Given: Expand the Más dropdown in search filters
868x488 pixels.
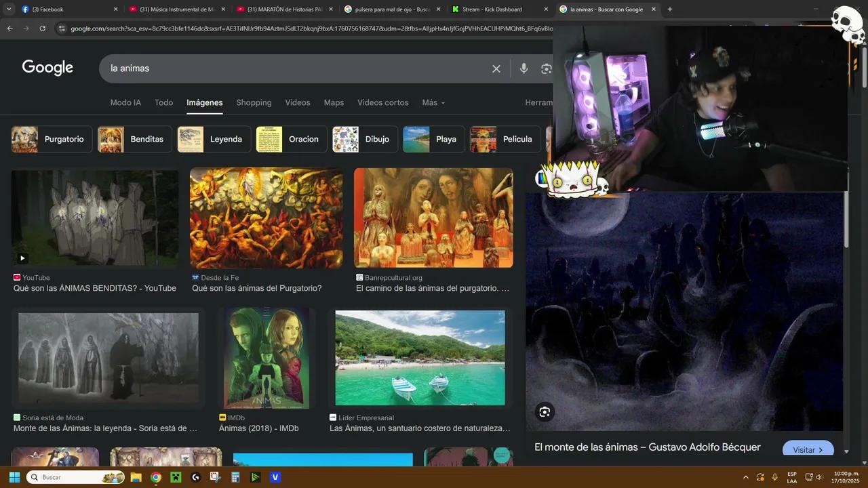Looking at the screenshot, I should click(433, 103).
